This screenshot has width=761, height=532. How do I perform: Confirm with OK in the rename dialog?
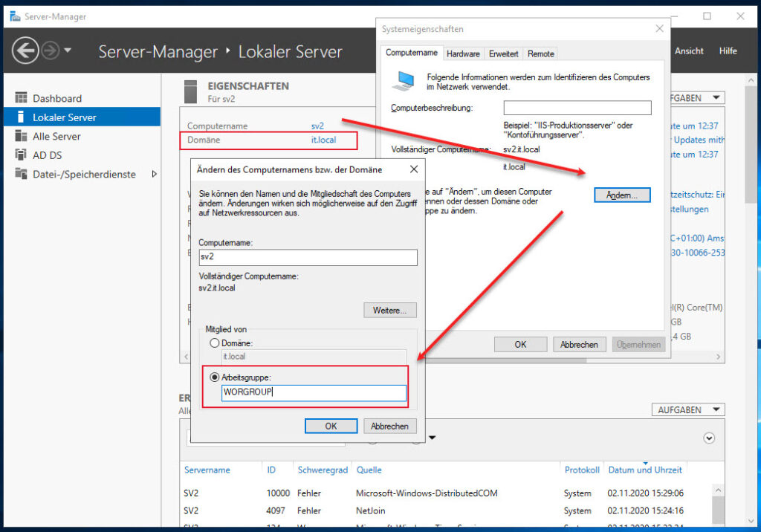tap(331, 426)
